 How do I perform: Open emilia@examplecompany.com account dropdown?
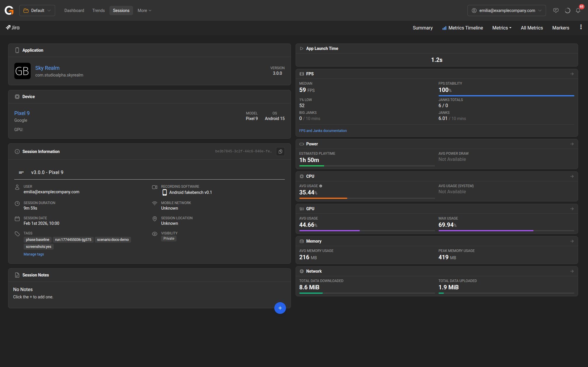pyautogui.click(x=506, y=11)
